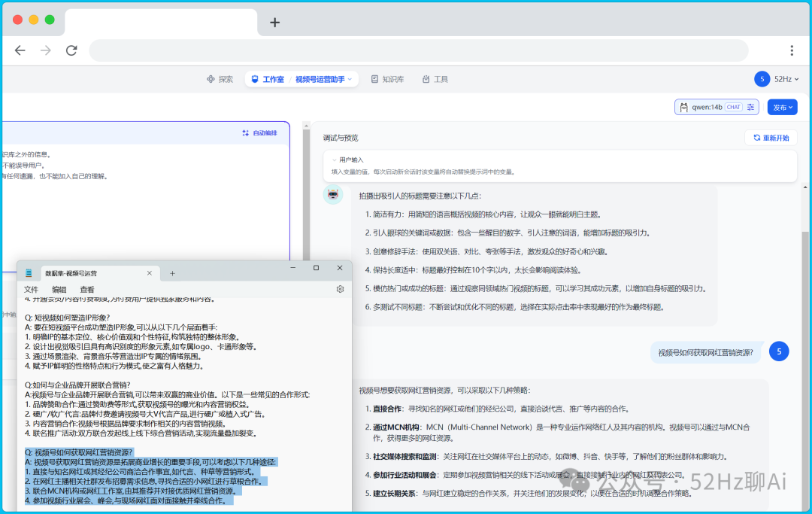Click the user avatar beside the question
Image resolution: width=812 pixels, height=514 pixels.
(779, 351)
